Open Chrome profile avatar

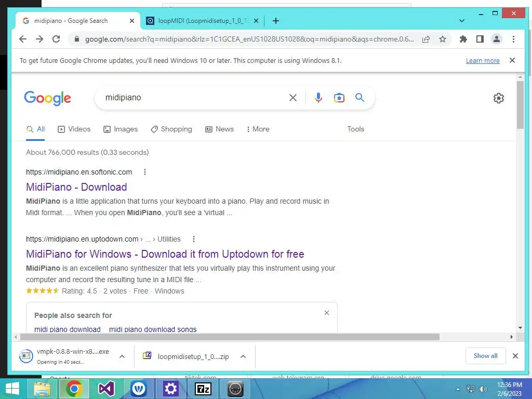click(x=496, y=39)
